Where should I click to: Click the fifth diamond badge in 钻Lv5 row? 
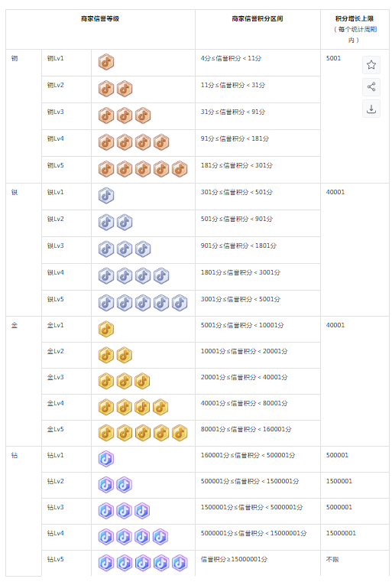coord(180,563)
